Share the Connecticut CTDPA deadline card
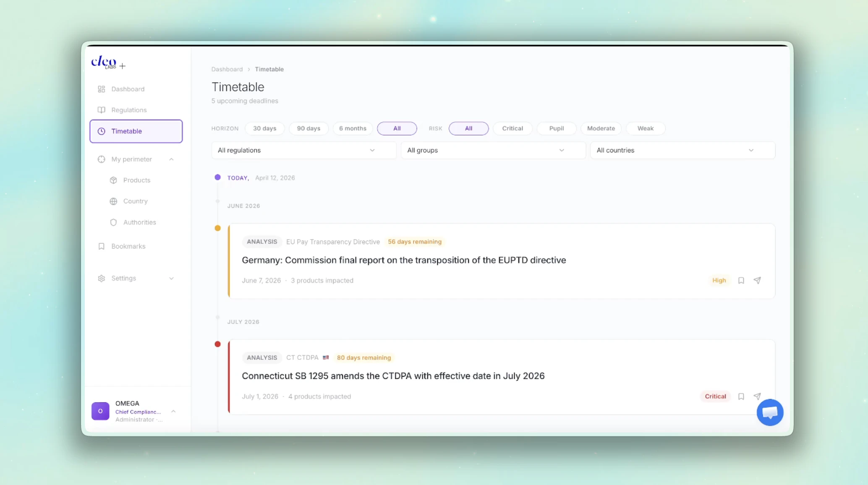 click(x=757, y=396)
